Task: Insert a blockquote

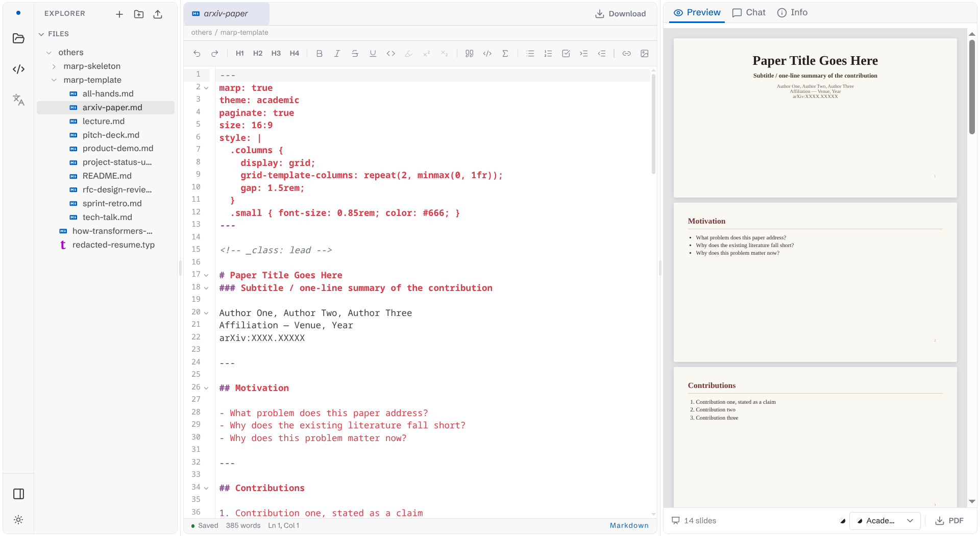Action: (x=470, y=54)
